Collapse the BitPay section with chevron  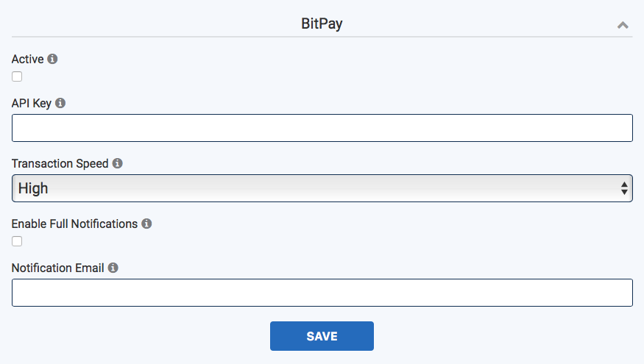pos(623,26)
